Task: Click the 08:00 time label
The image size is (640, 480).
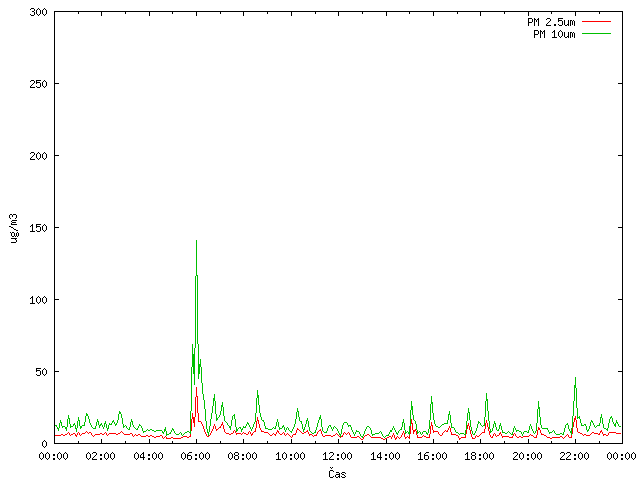Action: (x=242, y=456)
